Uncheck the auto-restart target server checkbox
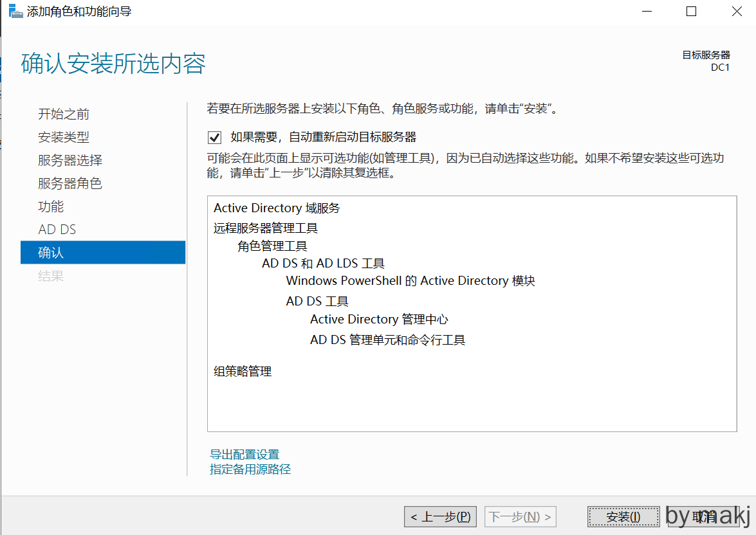This screenshot has width=756, height=535. (x=215, y=137)
